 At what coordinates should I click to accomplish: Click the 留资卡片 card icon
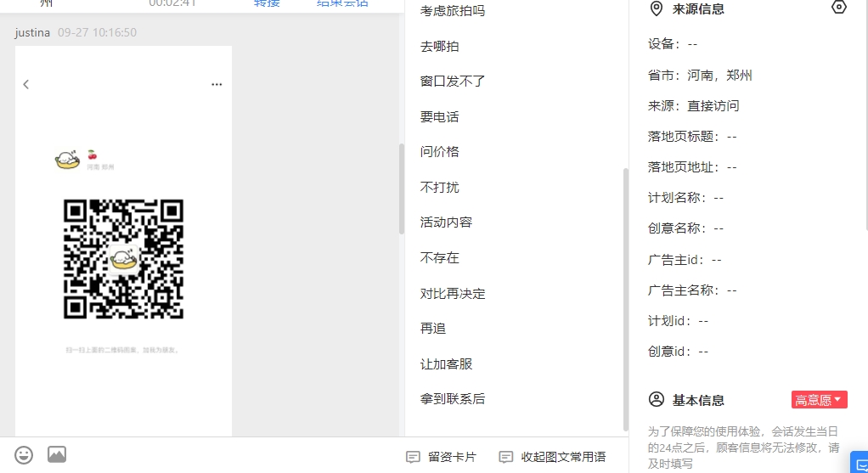413,457
